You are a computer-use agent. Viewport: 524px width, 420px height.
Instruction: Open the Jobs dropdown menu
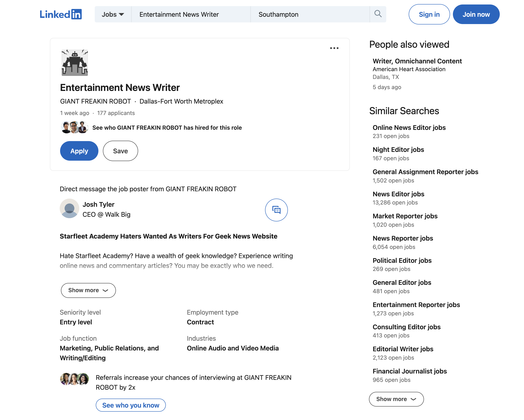click(113, 14)
